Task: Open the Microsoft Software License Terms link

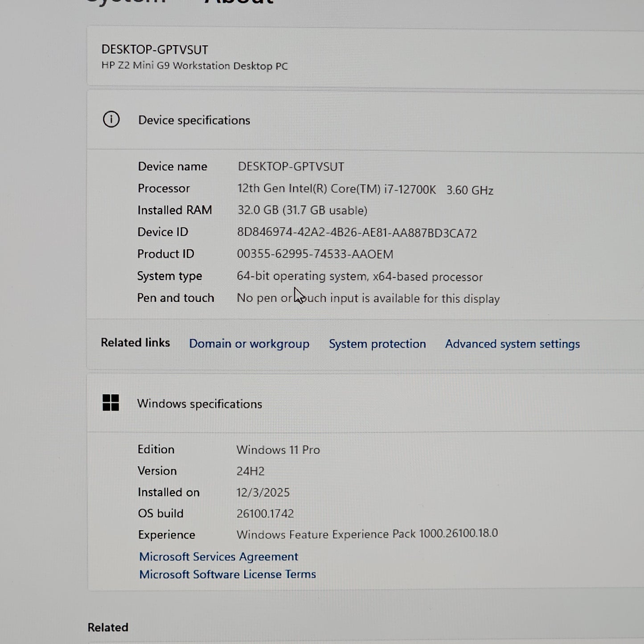Action: (x=228, y=574)
